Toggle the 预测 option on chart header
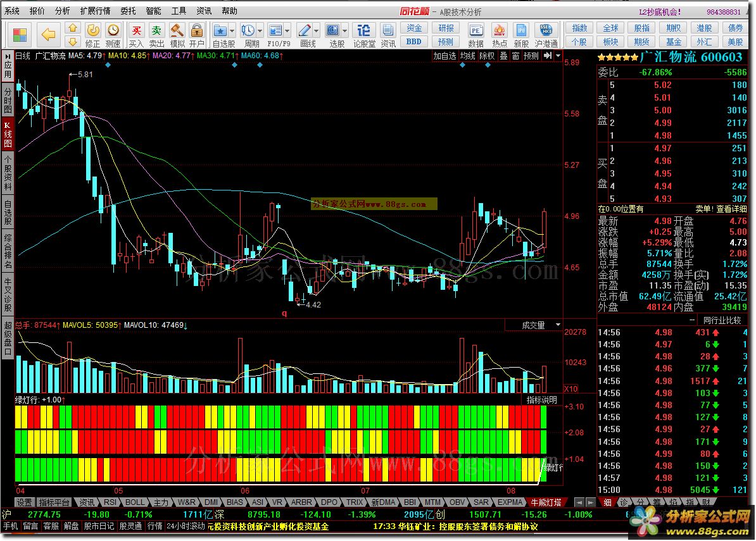This screenshot has height=541, width=756. (531, 56)
